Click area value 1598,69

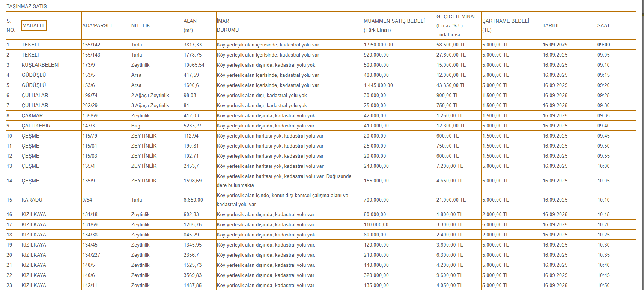[193, 181]
